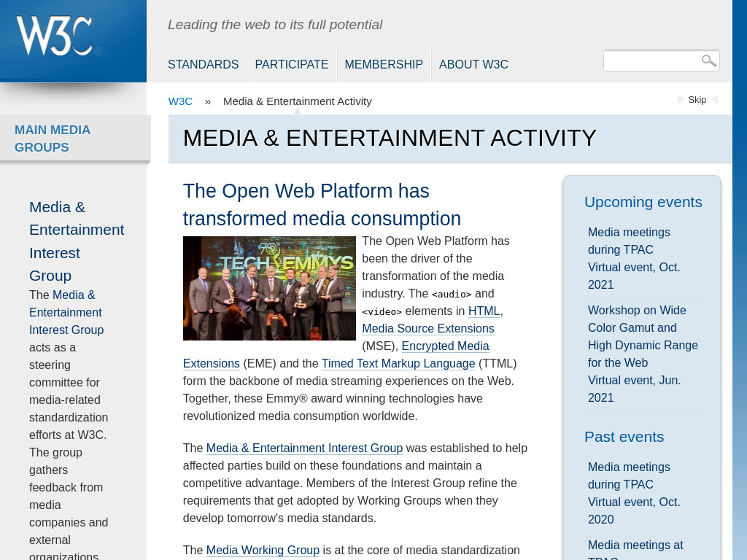
Task: Open Media meetings during TPAC Oct. 2021 event
Action: pyautogui.click(x=634, y=258)
